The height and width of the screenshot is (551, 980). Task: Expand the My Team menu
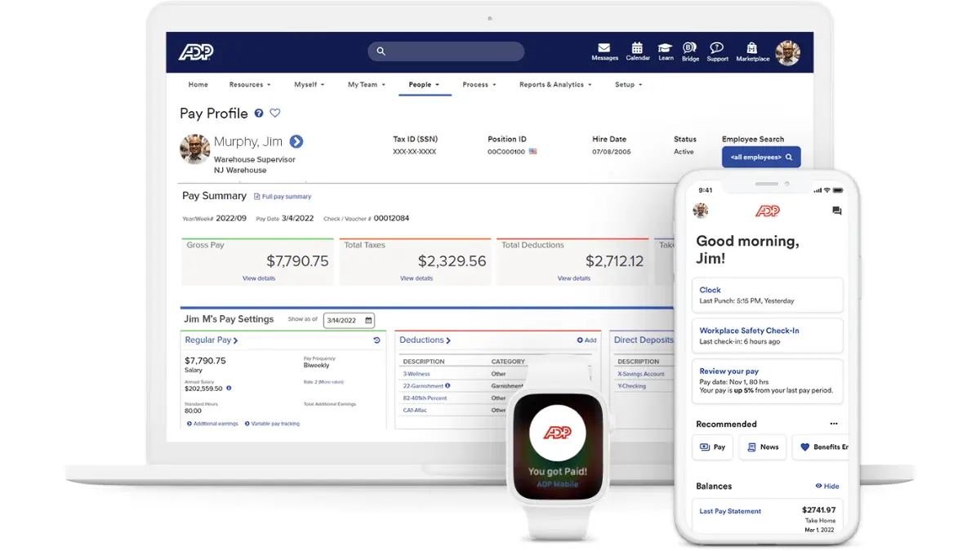coord(366,85)
